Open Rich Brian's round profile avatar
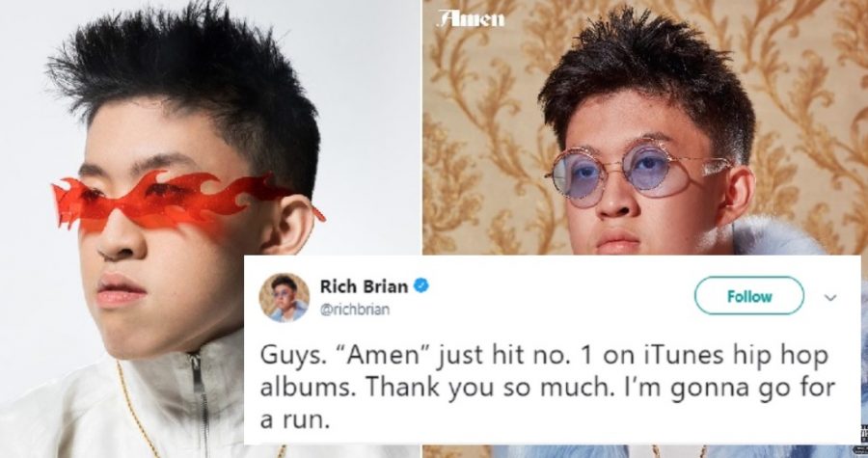868x458 pixels. [284, 298]
